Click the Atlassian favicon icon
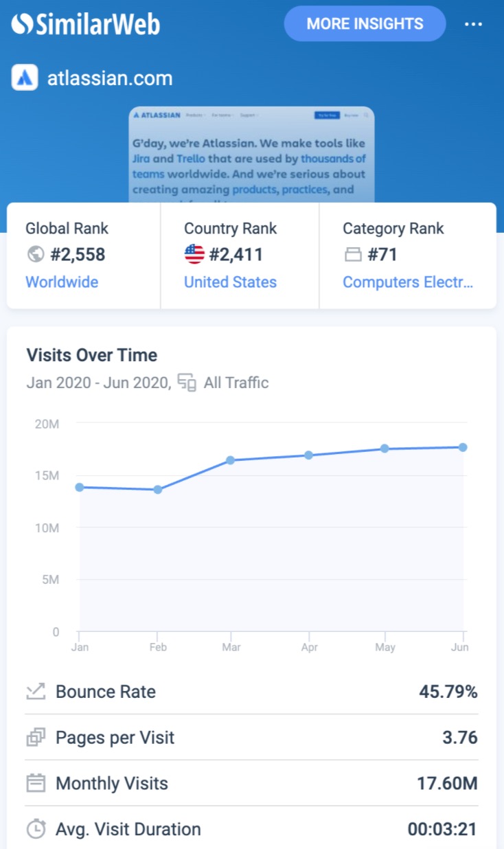This screenshot has height=849, width=504. point(25,78)
